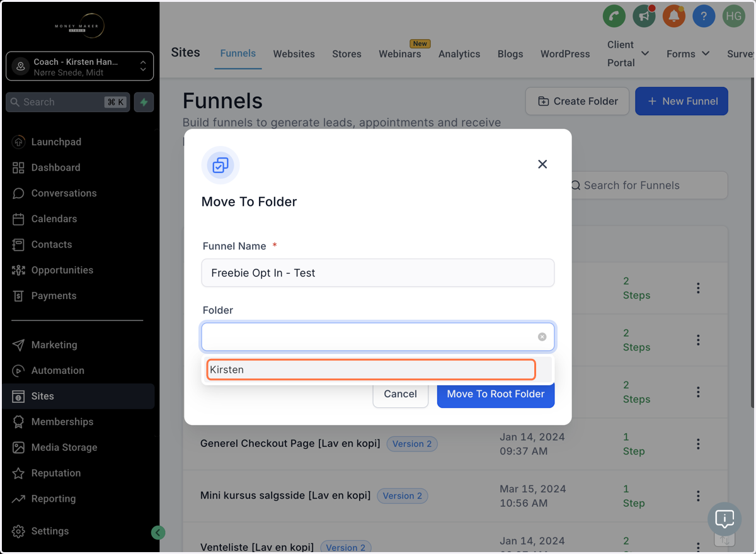Close the Move To Folder dialog
This screenshot has width=756, height=554.
pos(542,164)
